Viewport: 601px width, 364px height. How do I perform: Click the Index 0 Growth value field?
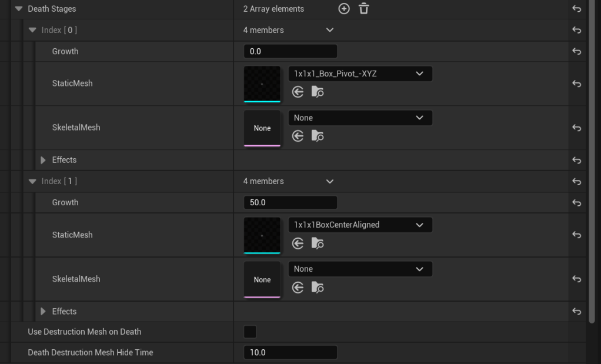click(290, 51)
